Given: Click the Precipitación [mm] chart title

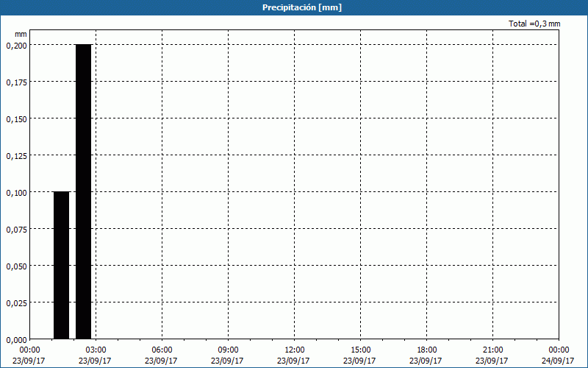Looking at the screenshot, I should [x=302, y=7].
